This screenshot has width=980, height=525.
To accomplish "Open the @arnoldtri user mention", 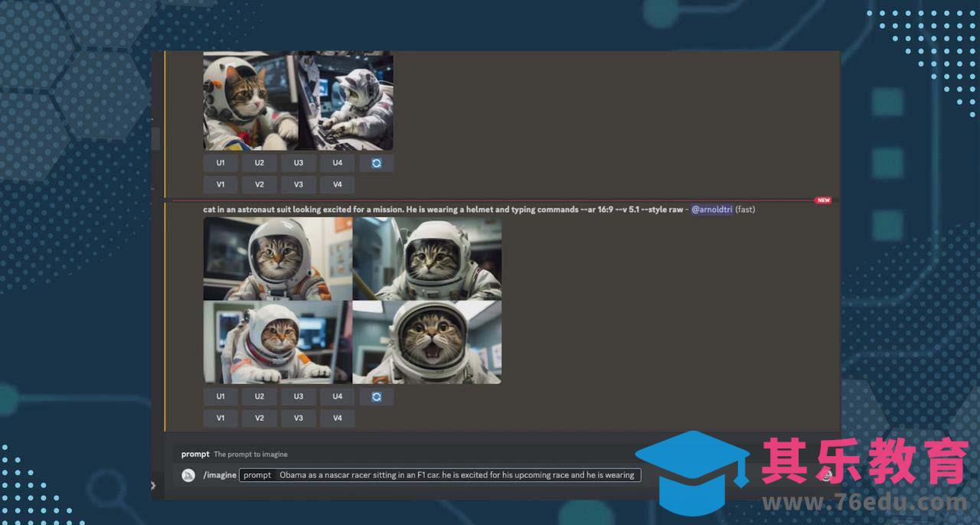I will click(x=711, y=210).
